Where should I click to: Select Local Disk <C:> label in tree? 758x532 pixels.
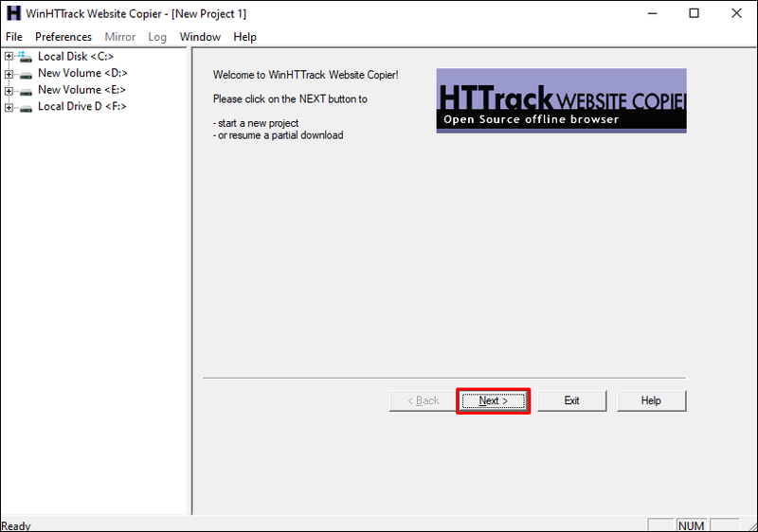(x=76, y=57)
